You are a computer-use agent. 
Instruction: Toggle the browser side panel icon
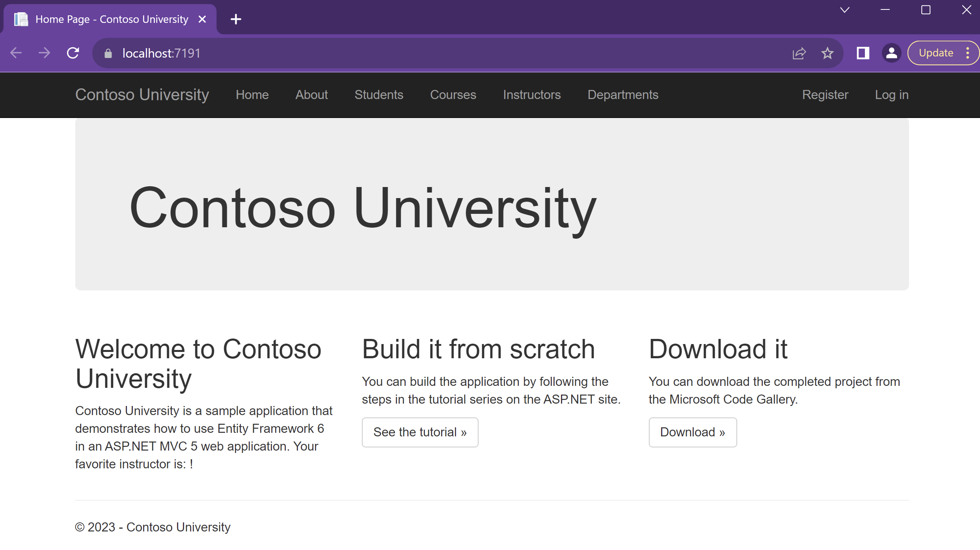click(863, 53)
